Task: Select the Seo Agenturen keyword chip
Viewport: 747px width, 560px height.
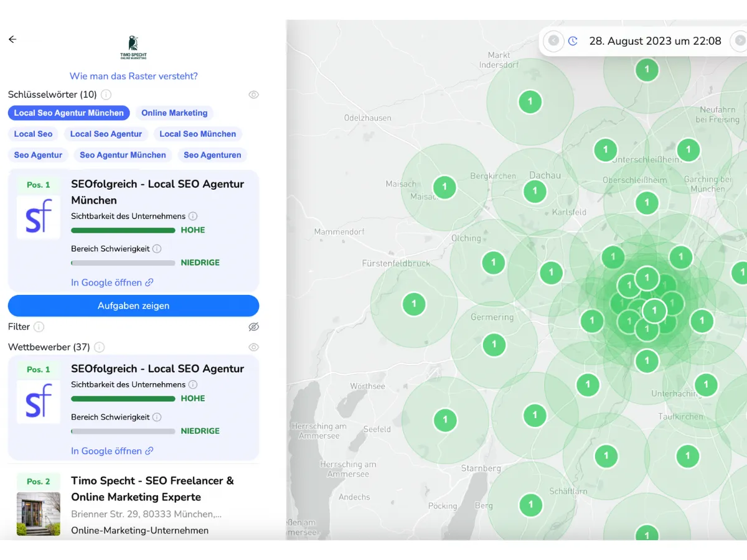Action: pyautogui.click(x=212, y=155)
